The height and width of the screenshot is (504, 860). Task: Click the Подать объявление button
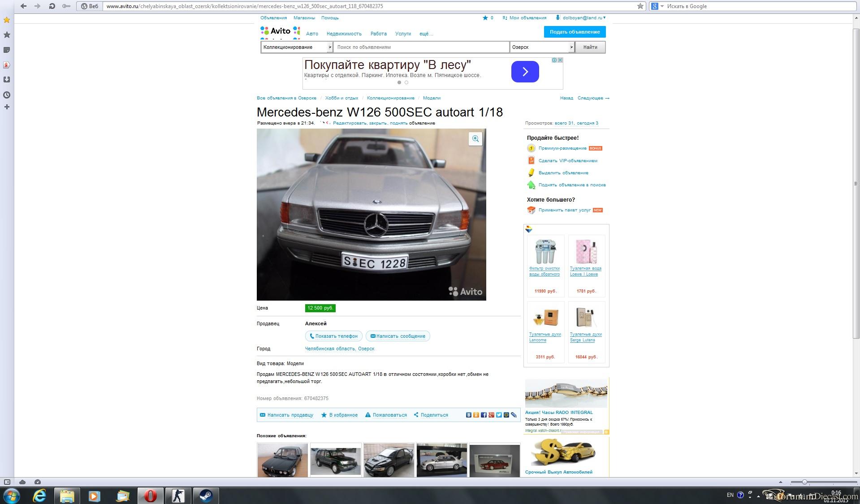coord(575,32)
